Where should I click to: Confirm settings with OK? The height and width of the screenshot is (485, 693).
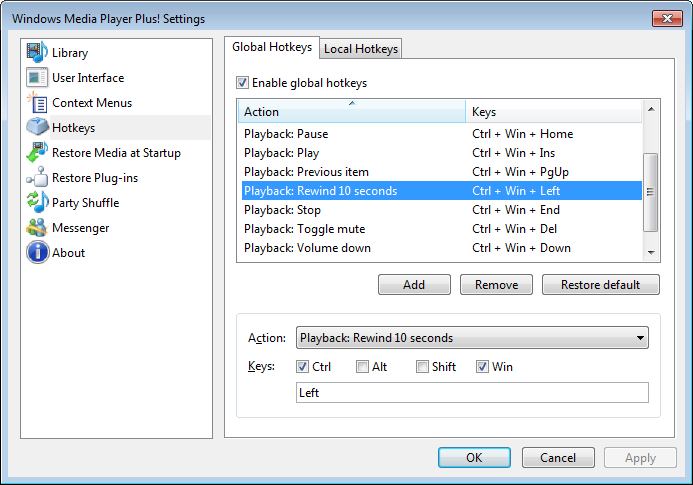[x=474, y=458]
